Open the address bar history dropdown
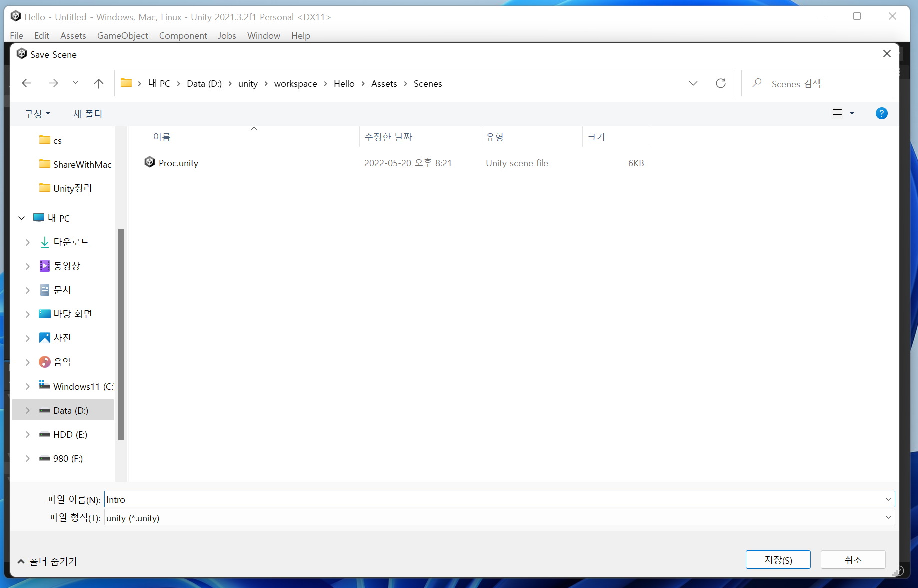The image size is (918, 588). (x=693, y=83)
